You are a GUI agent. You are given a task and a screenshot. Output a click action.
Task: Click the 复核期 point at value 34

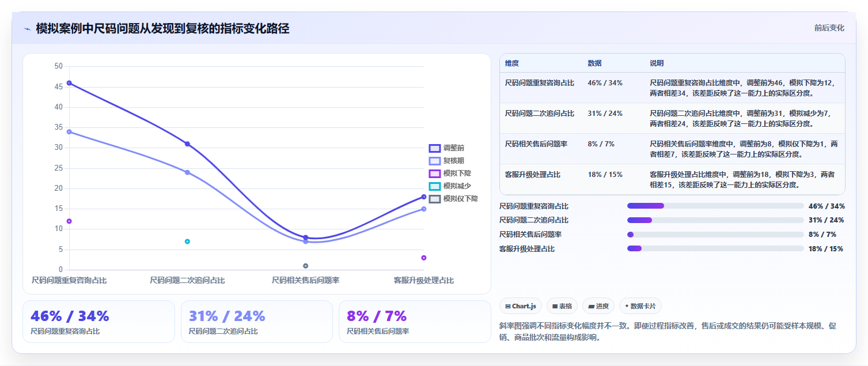69,131
